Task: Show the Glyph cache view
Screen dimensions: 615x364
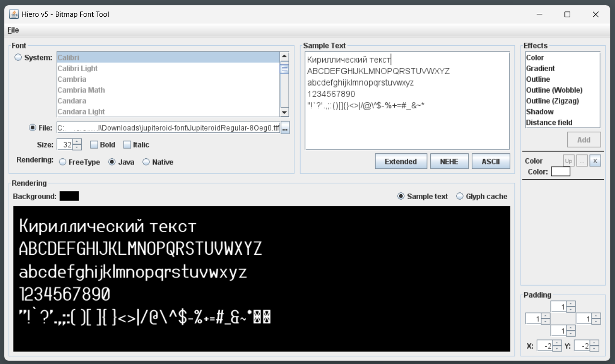Action: point(460,196)
